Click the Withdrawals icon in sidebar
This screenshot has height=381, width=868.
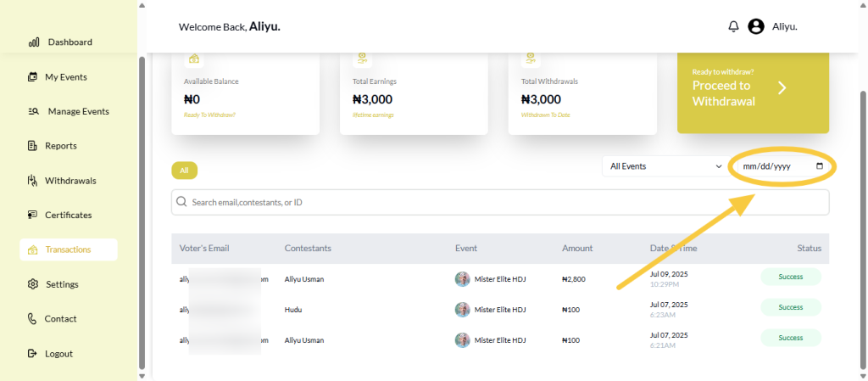coord(32,181)
